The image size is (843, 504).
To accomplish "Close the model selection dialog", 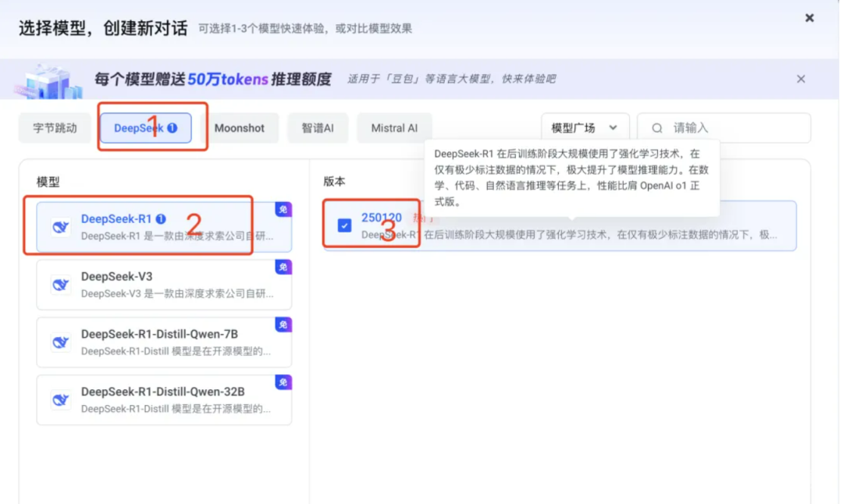I will [809, 18].
